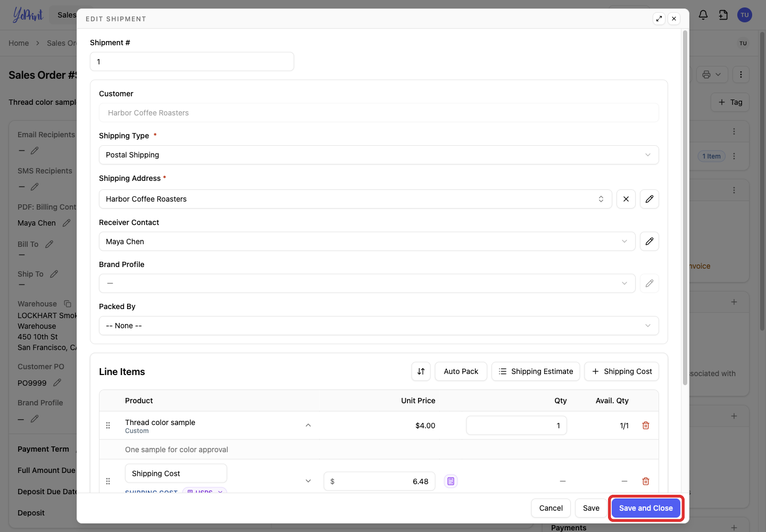
Task: Open the Brand Profile dropdown in the dialog
Action: click(367, 284)
